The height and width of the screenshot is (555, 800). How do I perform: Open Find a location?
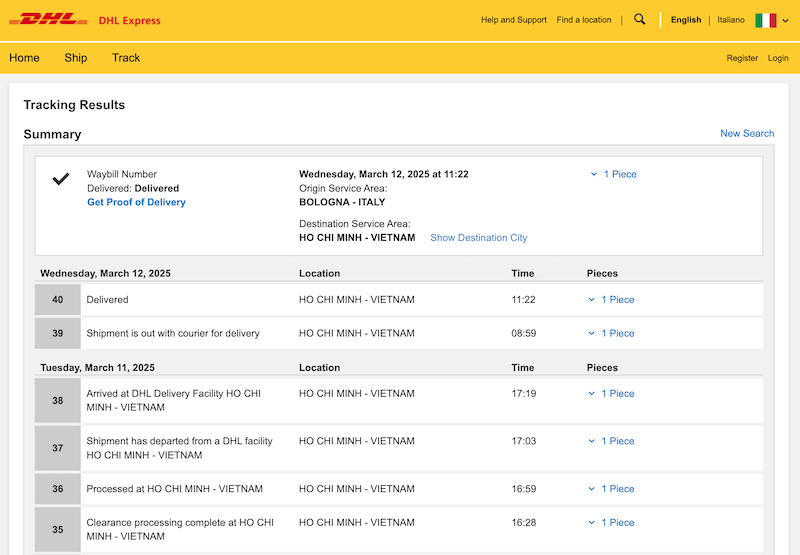pos(584,20)
